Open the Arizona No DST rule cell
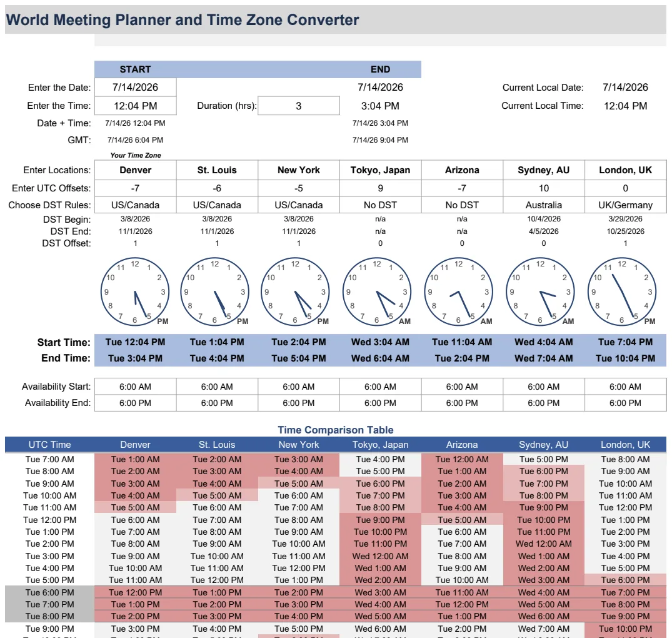The width and height of the screenshot is (672, 638). [x=462, y=205]
